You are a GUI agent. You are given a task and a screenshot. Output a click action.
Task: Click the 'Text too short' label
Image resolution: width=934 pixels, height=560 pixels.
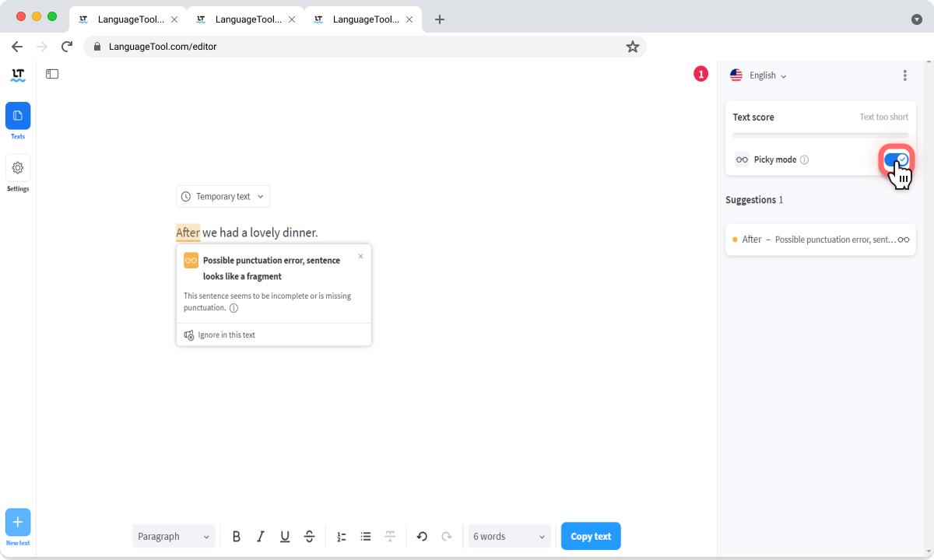[883, 117]
